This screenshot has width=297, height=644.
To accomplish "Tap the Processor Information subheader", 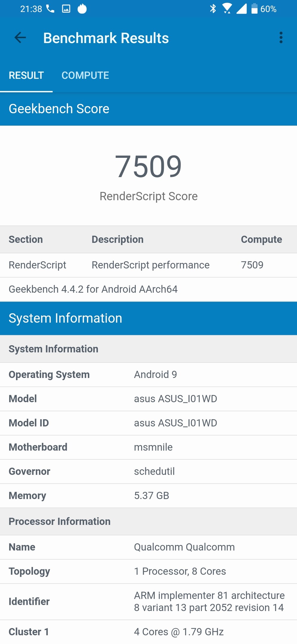I will (x=148, y=522).
